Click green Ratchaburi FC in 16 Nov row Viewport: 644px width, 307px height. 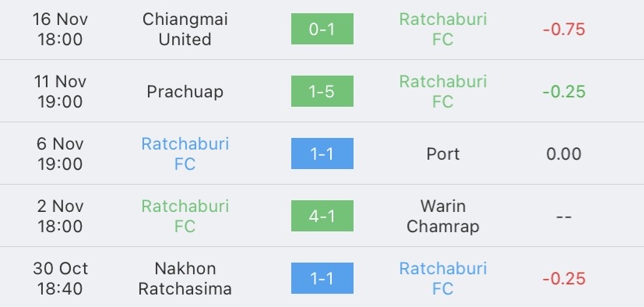pos(443,29)
